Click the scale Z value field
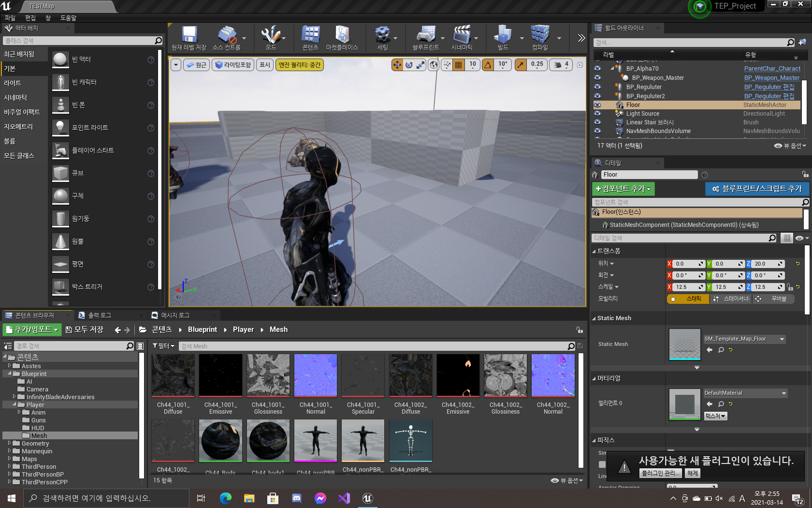 [768, 287]
